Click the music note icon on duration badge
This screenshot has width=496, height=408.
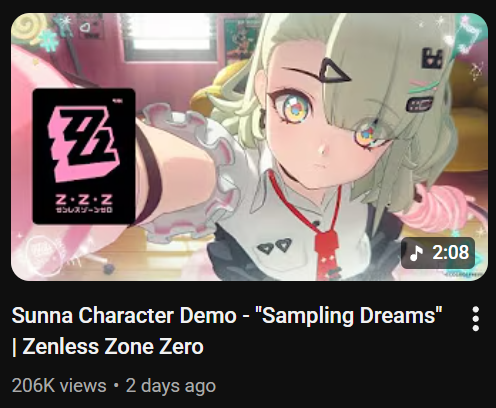416,253
